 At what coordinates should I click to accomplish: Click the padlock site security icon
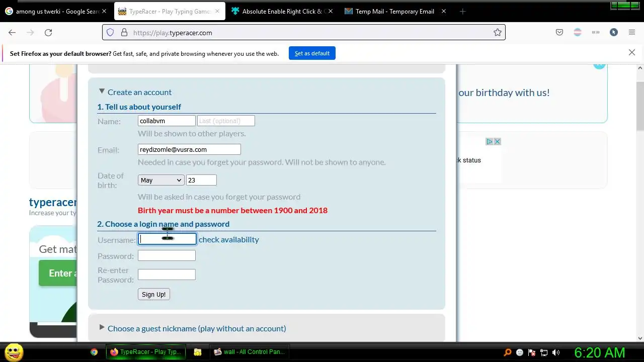point(124,32)
